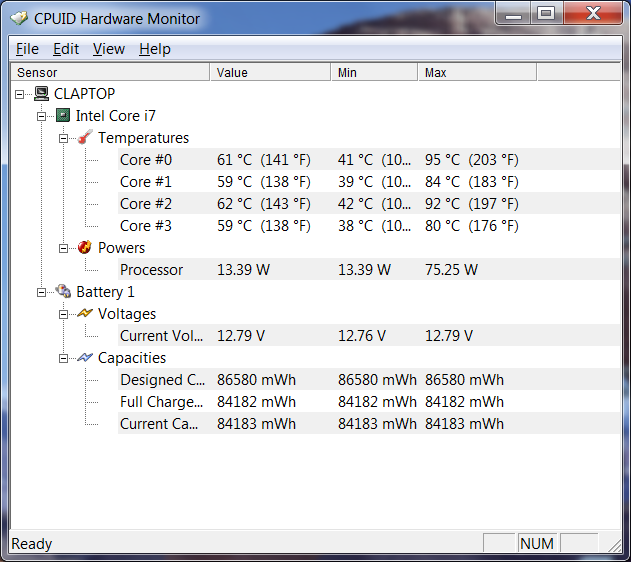Click the Temperatures thermometer icon
The image size is (631, 562).
tap(85, 137)
